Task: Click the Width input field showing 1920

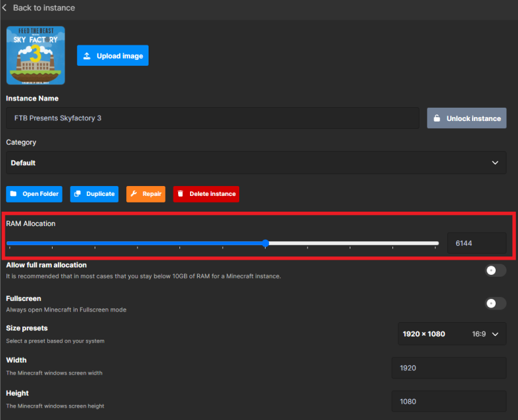Action: 448,368
